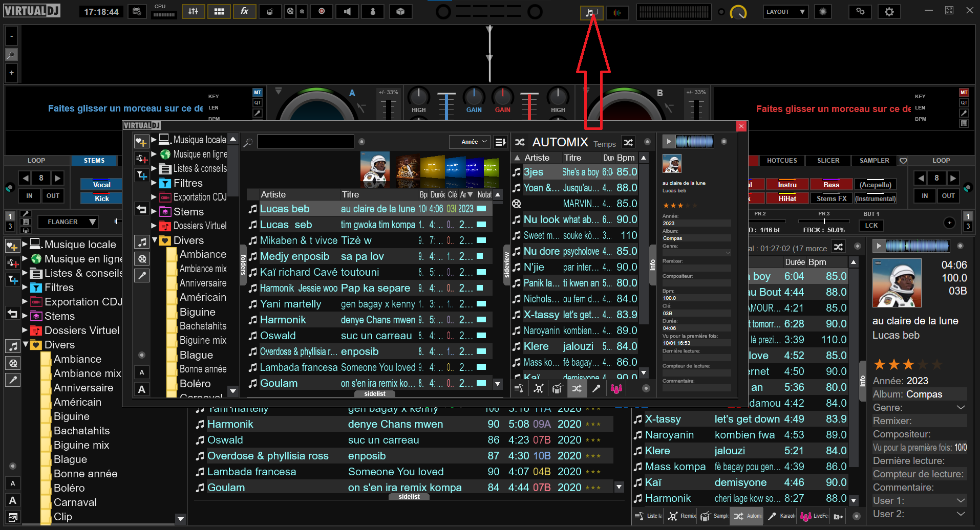Viewport: 980px width, 530px height.
Task: Click the speaker icon in top toolbar
Action: (x=347, y=11)
